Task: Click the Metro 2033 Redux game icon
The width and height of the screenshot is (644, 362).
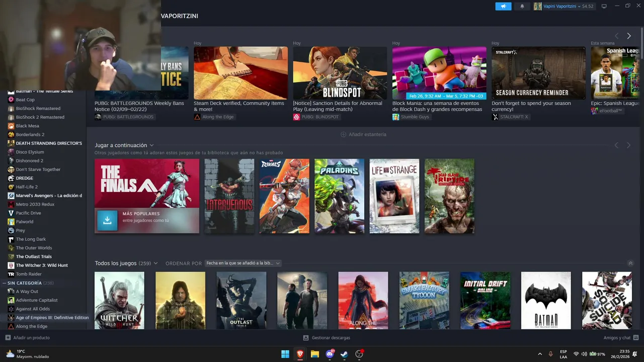Action: pos(11,204)
